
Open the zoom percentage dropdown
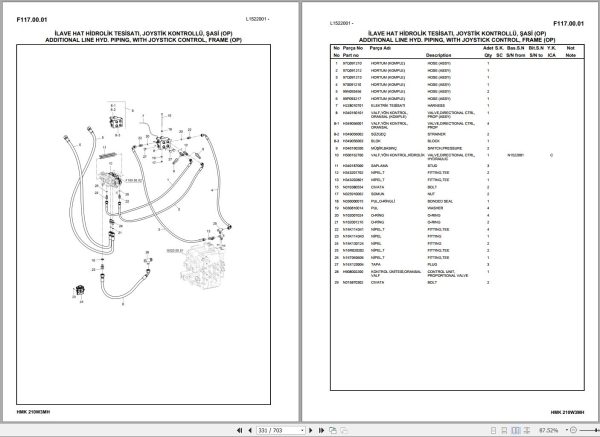[x=567, y=430]
